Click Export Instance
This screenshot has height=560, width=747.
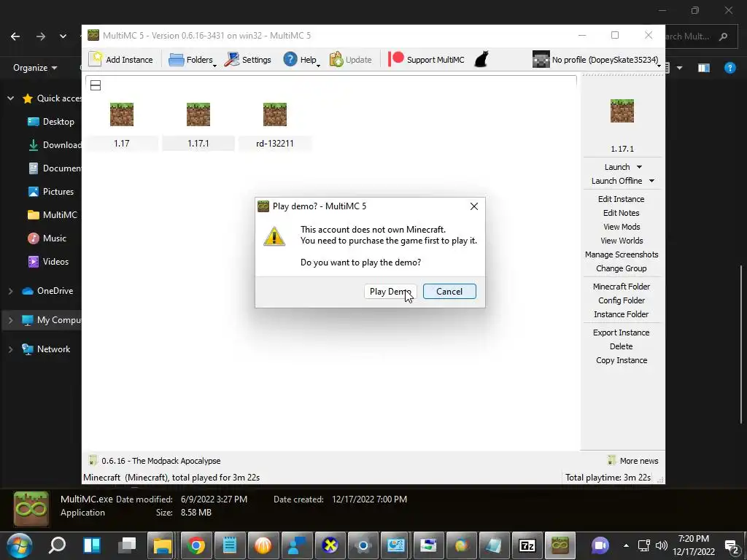[622, 332]
